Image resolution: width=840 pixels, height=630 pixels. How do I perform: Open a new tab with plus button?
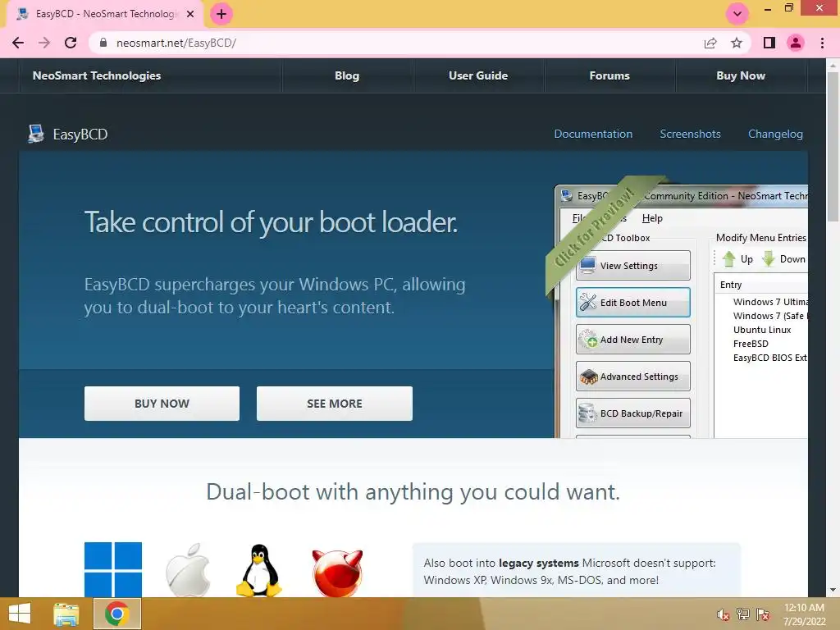click(221, 14)
